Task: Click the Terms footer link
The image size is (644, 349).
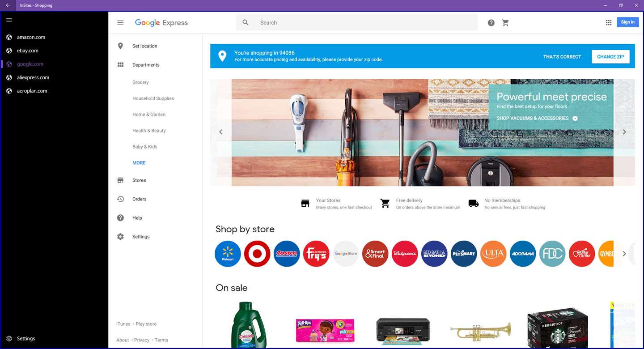Action: (x=161, y=340)
